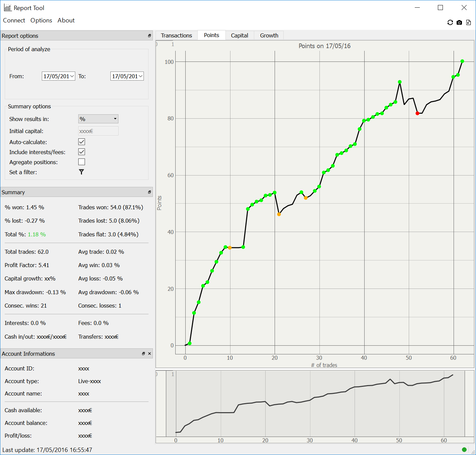Click the 'Fees: 0.0 %' text
The height and width of the screenshot is (455, 476).
coord(93,323)
